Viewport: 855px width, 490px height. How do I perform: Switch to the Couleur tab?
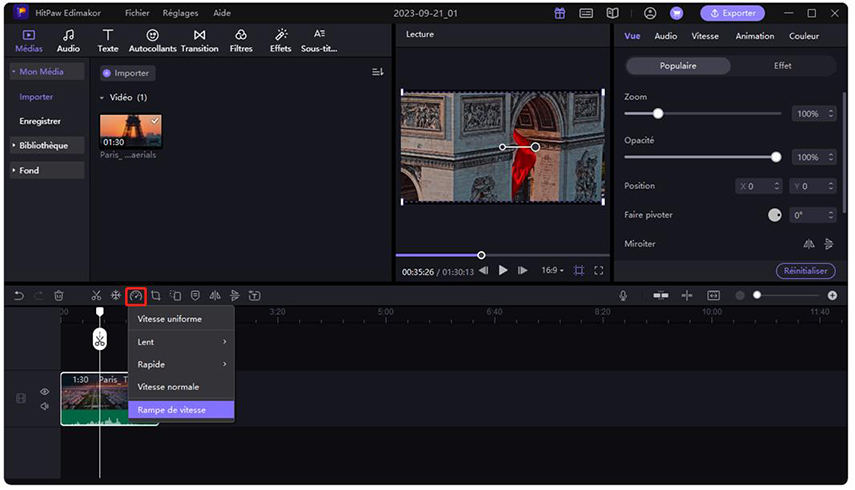(804, 36)
